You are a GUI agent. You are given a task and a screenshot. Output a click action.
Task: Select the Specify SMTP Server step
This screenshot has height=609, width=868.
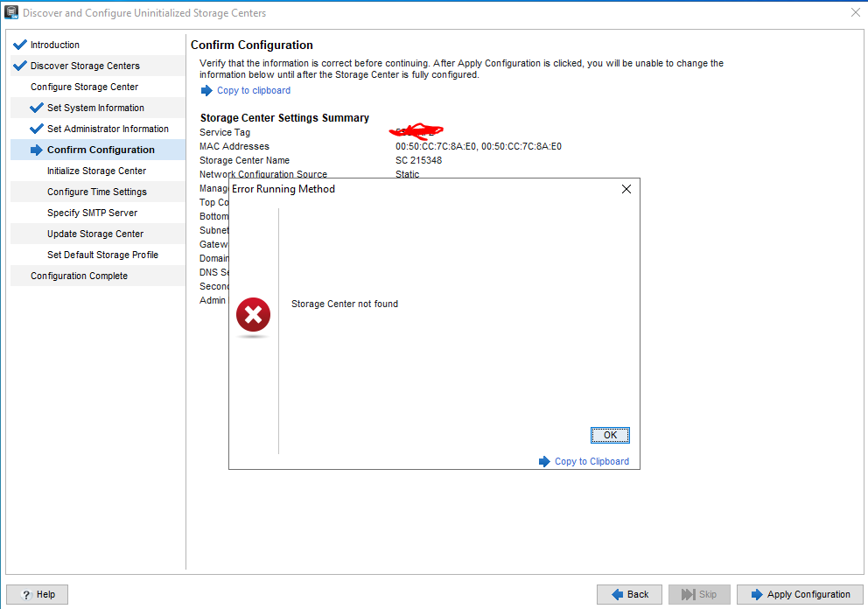click(92, 213)
